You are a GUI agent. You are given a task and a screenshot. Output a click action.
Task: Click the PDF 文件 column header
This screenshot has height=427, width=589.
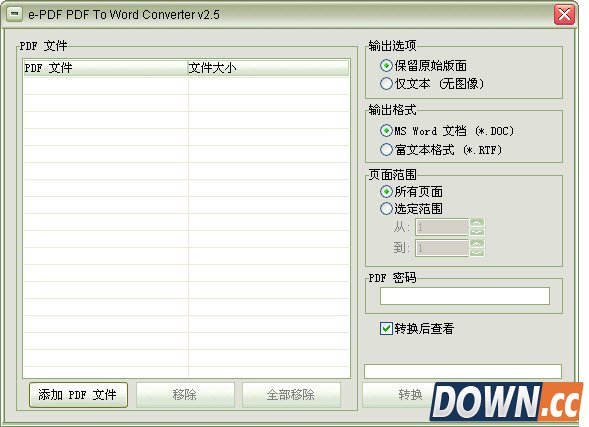pyautogui.click(x=106, y=68)
